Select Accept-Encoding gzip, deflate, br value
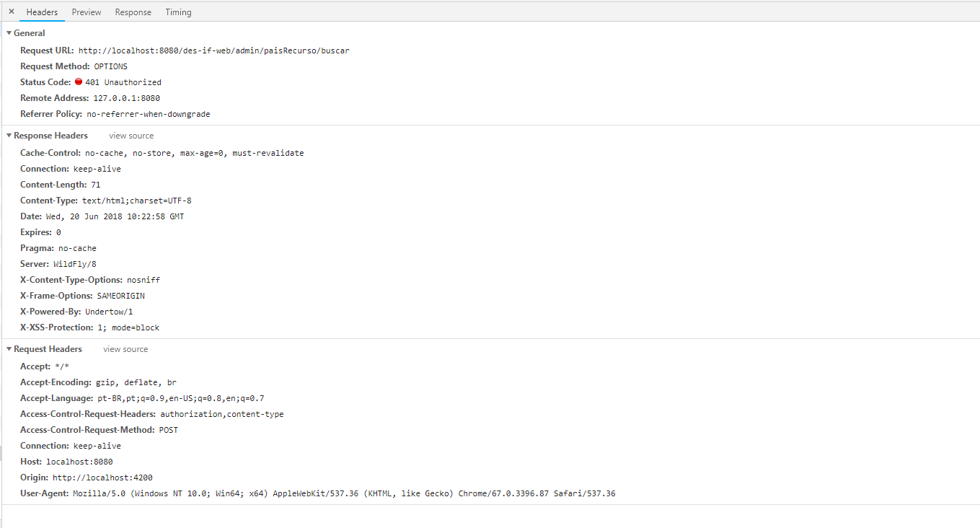Viewport: 980px width, 528px height. click(136, 382)
